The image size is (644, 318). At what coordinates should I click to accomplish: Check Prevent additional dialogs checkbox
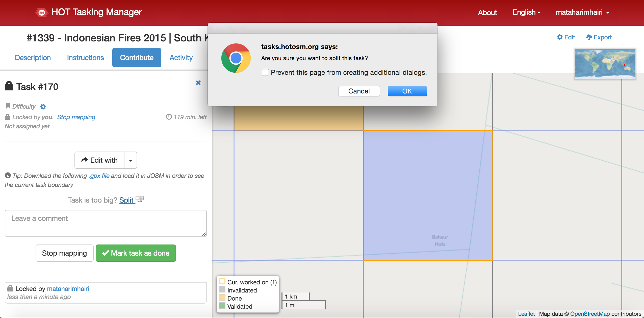pos(265,72)
